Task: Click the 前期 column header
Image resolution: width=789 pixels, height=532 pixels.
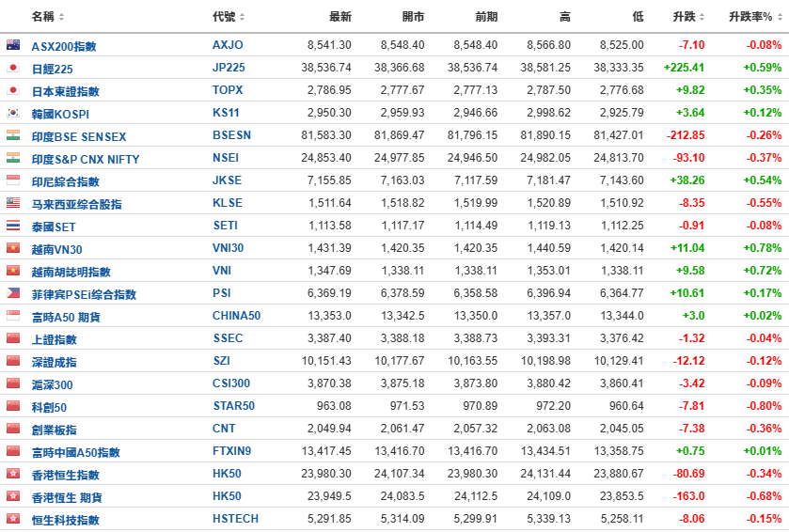Action: (x=486, y=17)
